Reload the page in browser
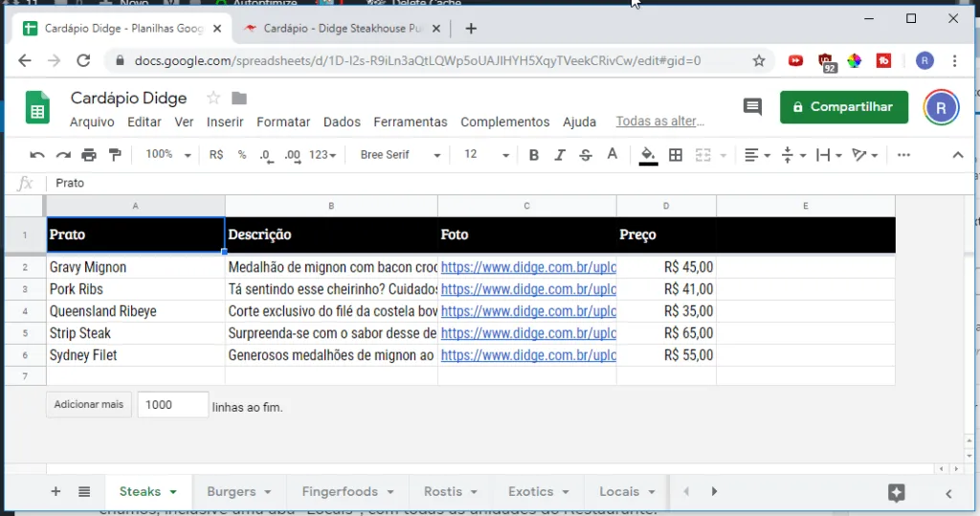 click(x=83, y=60)
